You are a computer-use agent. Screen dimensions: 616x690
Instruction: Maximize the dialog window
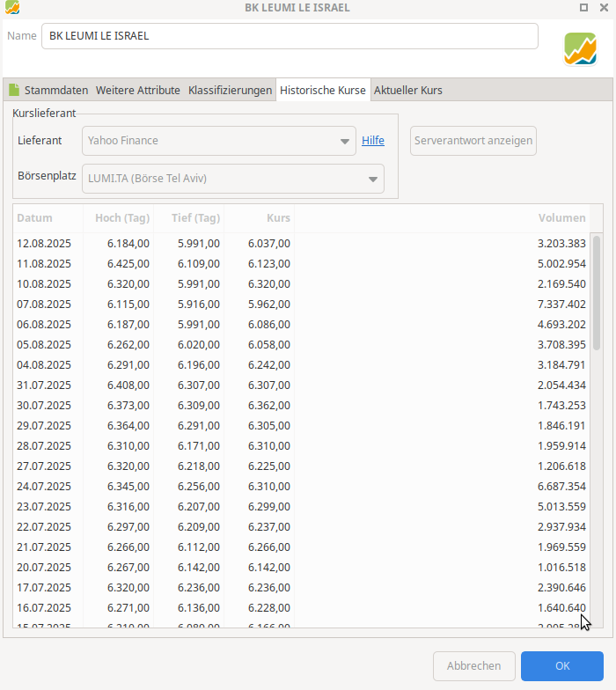[584, 7]
